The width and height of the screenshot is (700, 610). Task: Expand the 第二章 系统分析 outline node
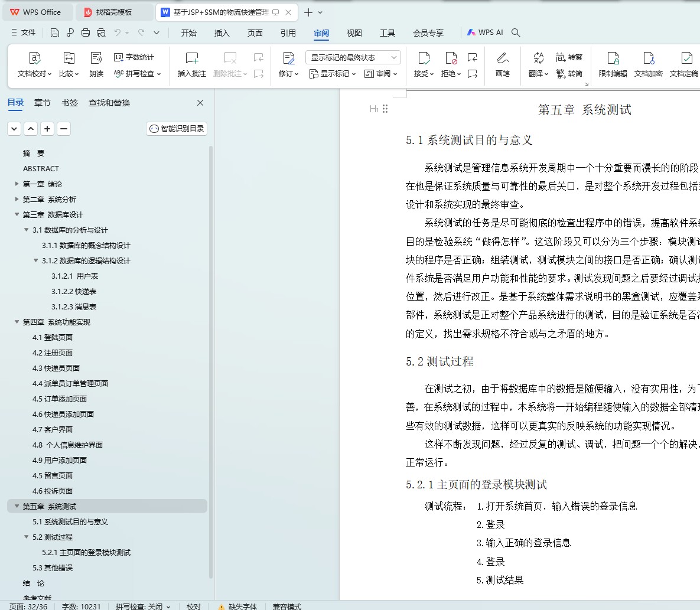17,199
